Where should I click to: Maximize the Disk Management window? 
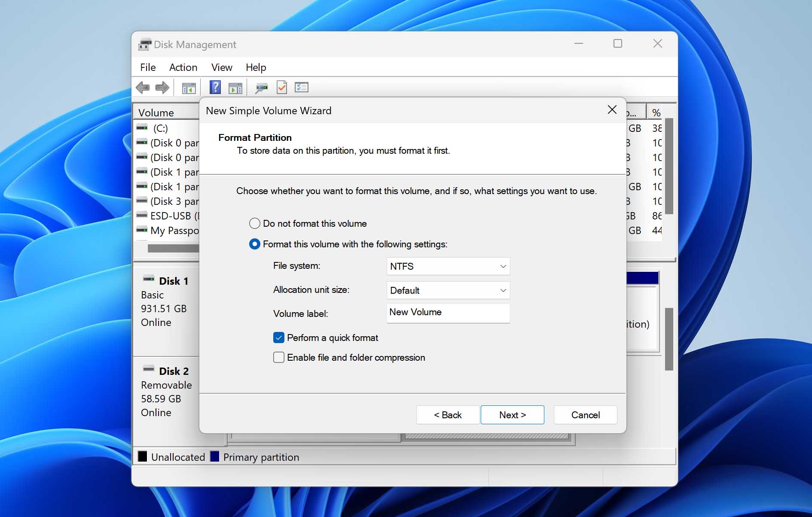pyautogui.click(x=617, y=43)
